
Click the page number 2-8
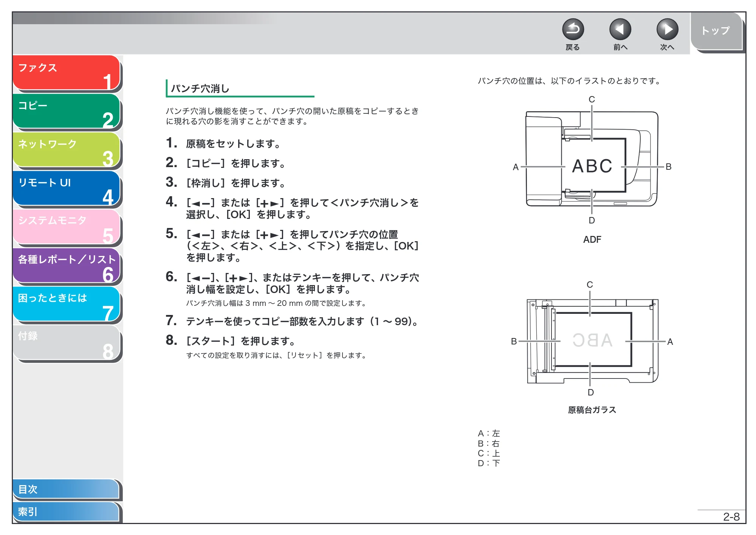coord(731,517)
